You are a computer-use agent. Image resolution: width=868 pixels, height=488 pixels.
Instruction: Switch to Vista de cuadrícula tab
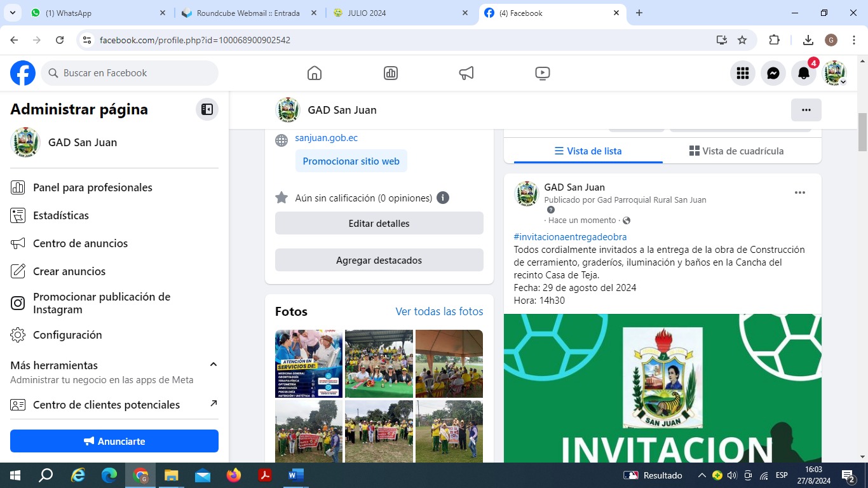tap(736, 151)
